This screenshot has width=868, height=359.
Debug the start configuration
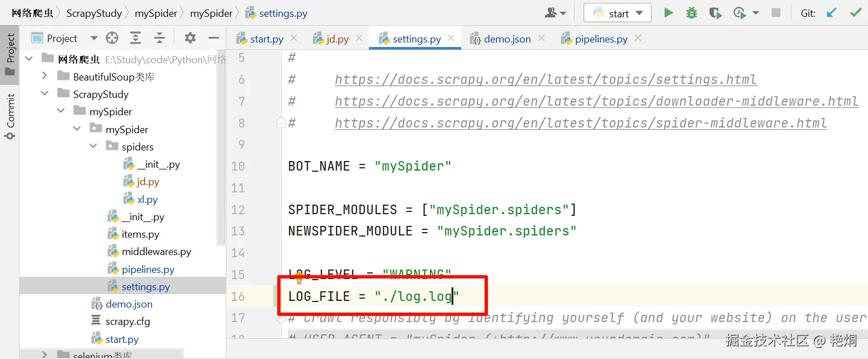[x=691, y=13]
